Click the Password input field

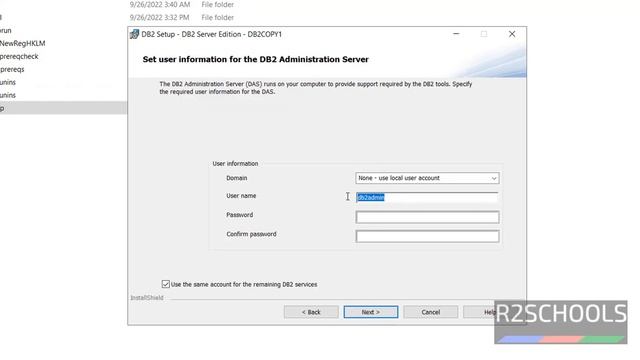click(x=427, y=217)
